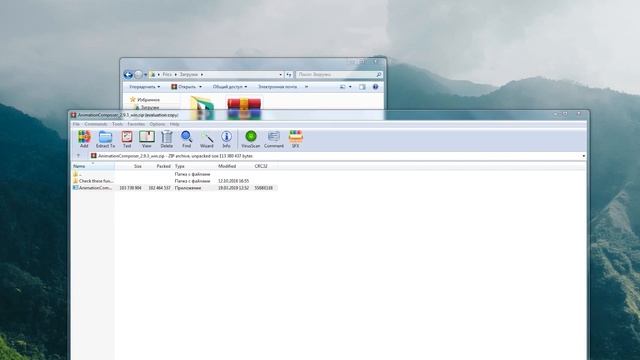Viewport: 640px width, 360px height.
Task: Sort by the Modified column header
Action: click(234, 166)
